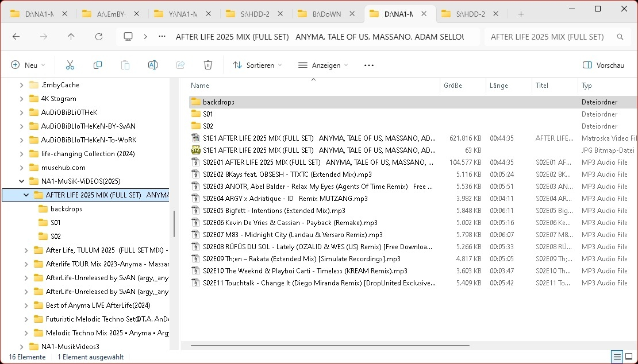Expand the NA1-MusikVideos3 tree folder
Image resolution: width=638 pixels, height=364 pixels.
(22, 347)
